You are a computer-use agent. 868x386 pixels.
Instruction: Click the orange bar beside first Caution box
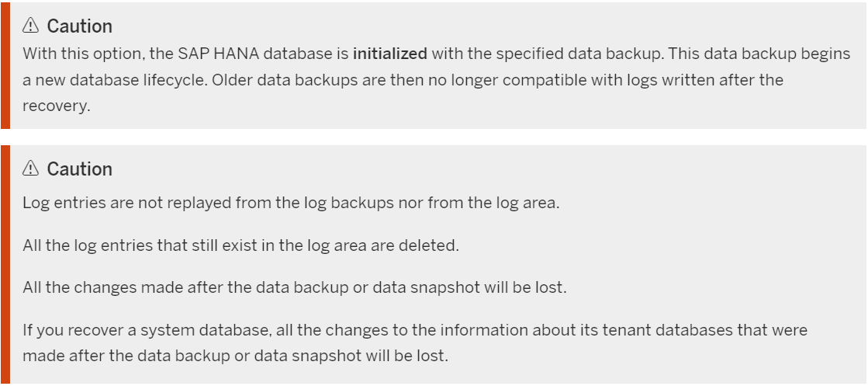tap(5, 65)
